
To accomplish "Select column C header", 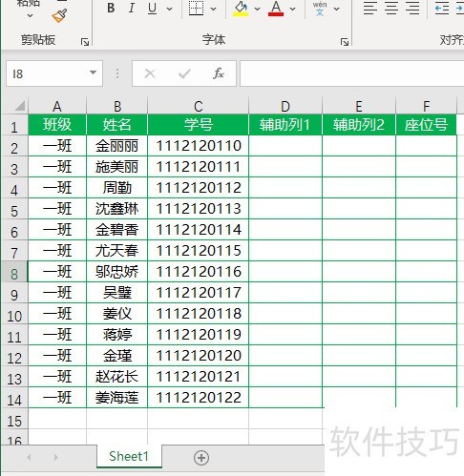I will point(198,106).
